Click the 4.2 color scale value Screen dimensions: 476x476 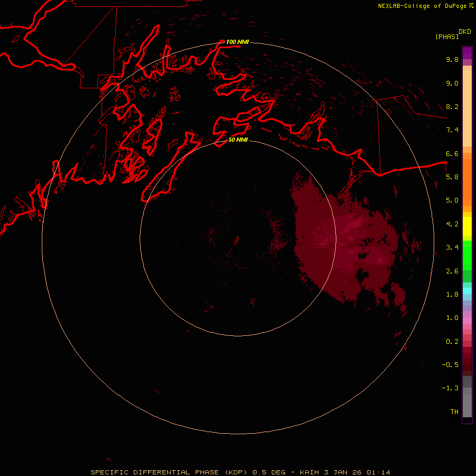pos(452,224)
